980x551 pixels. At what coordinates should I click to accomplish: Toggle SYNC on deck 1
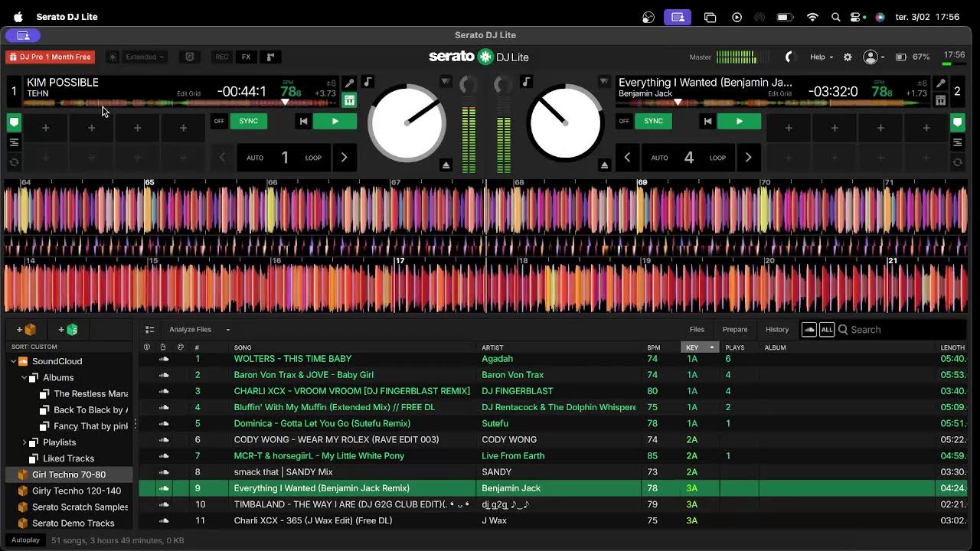click(248, 121)
